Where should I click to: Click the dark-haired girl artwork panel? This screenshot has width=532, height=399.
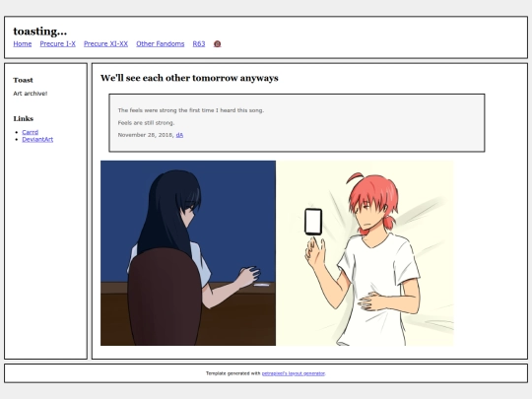pyautogui.click(x=188, y=253)
